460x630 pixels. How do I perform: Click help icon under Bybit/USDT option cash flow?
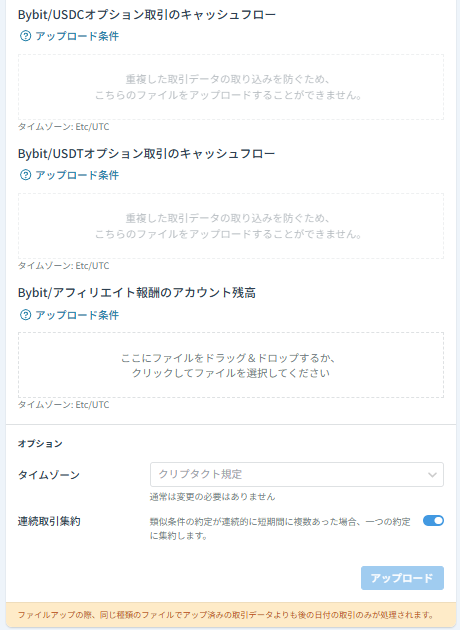(x=25, y=175)
